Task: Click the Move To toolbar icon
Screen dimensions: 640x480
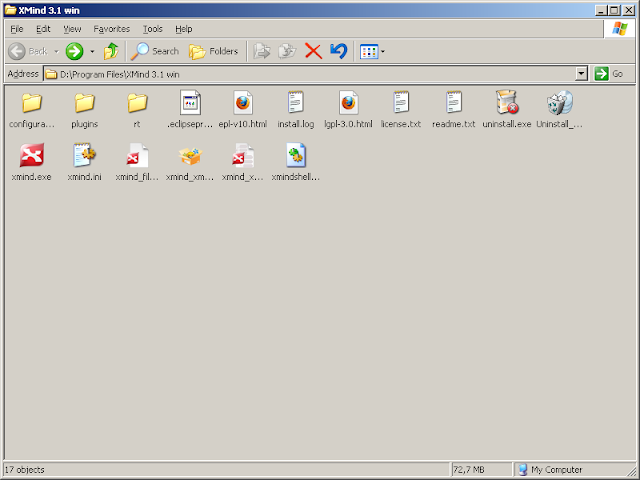Action: click(x=262, y=51)
